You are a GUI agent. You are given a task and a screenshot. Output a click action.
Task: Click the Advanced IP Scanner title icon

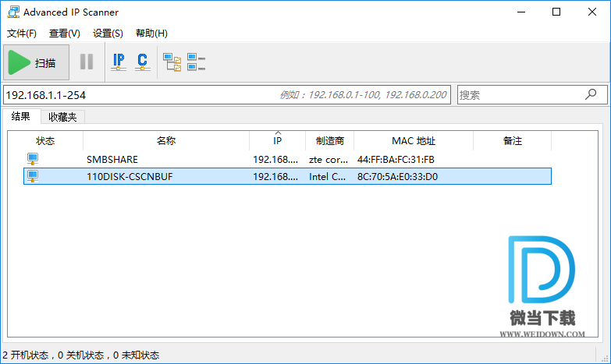pos(13,12)
